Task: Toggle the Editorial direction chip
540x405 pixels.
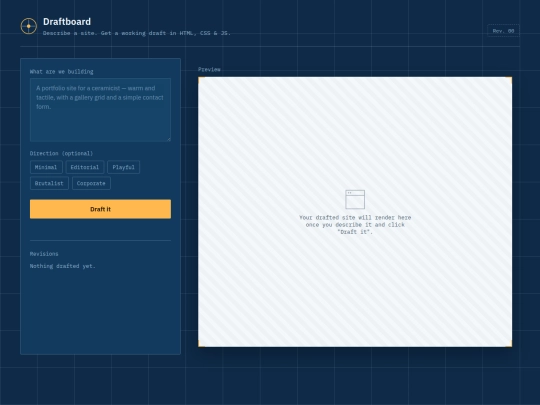Action: coord(85,167)
